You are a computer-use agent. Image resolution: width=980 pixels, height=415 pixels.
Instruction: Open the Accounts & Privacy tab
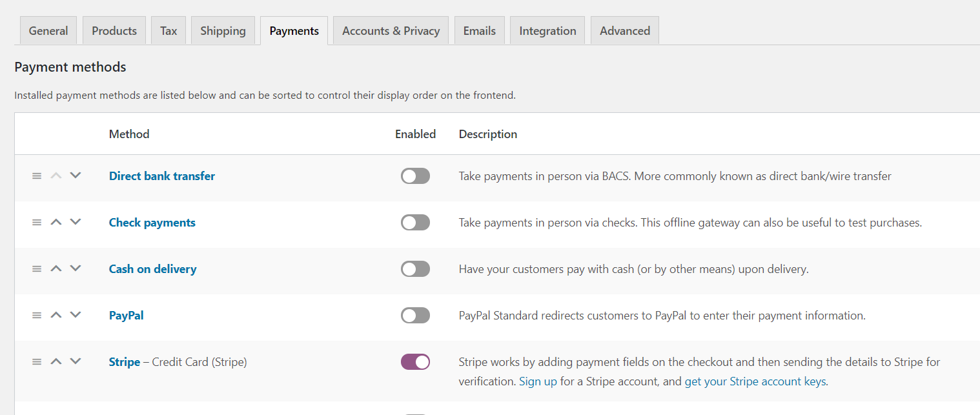point(390,30)
